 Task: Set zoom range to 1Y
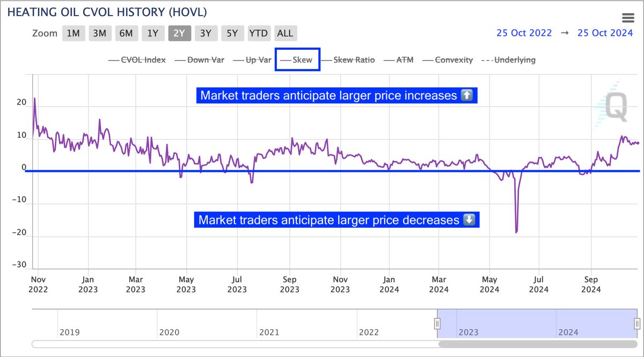pyautogui.click(x=152, y=33)
